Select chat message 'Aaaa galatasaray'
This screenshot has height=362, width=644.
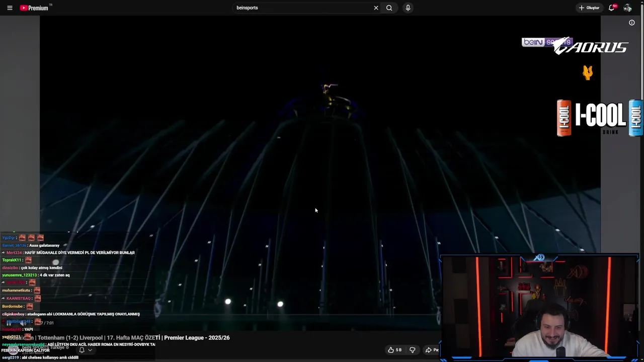pos(44,245)
